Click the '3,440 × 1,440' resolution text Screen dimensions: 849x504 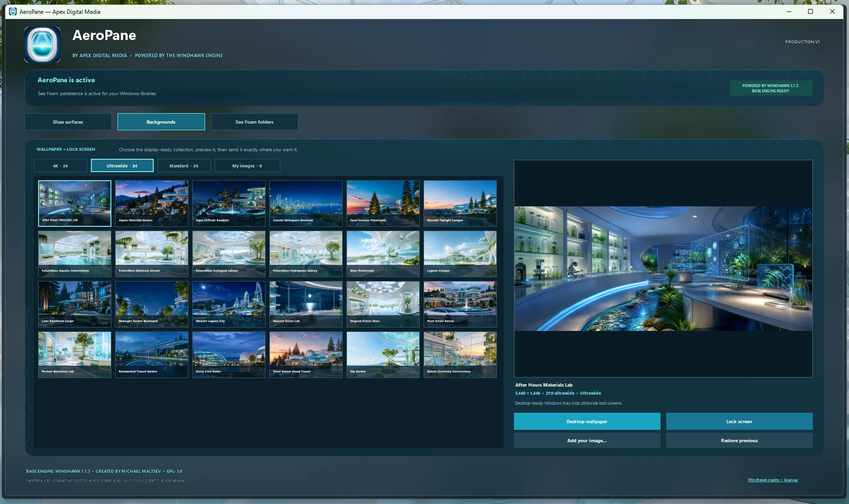pyautogui.click(x=527, y=393)
